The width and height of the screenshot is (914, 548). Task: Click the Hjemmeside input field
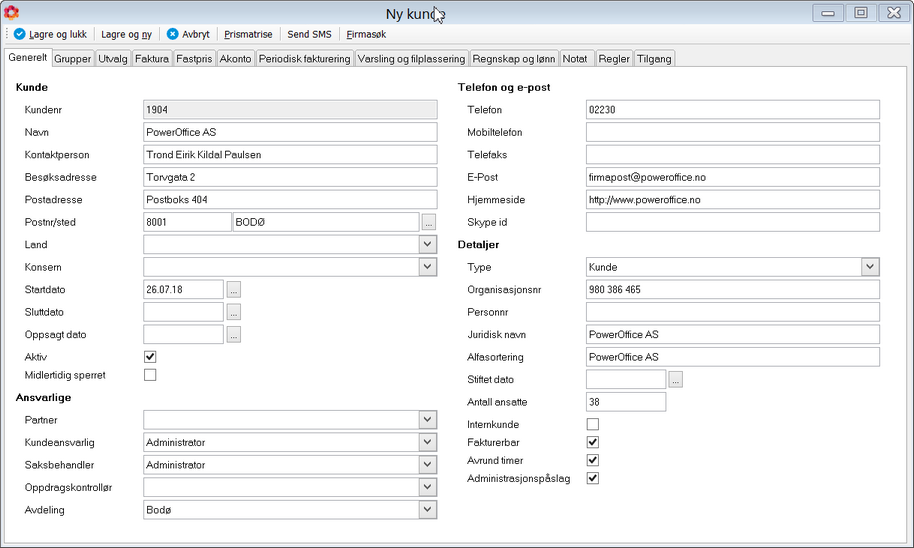(733, 199)
